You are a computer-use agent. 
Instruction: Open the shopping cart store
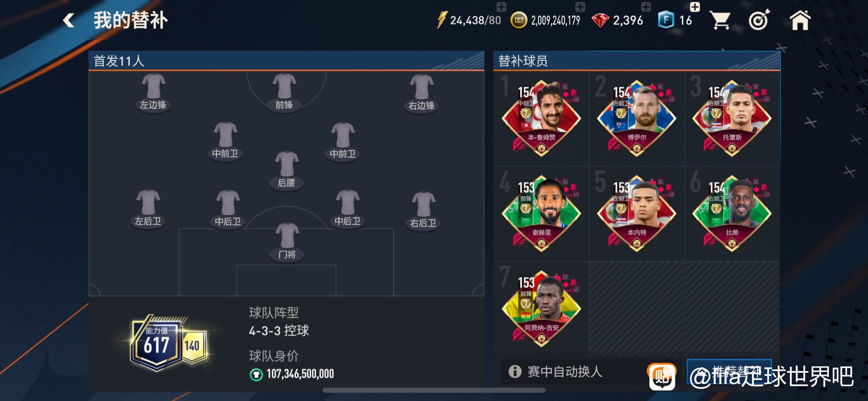[x=720, y=20]
